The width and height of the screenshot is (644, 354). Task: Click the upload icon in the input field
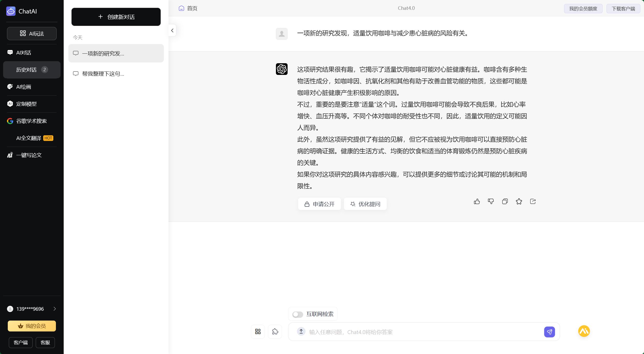coord(301,332)
